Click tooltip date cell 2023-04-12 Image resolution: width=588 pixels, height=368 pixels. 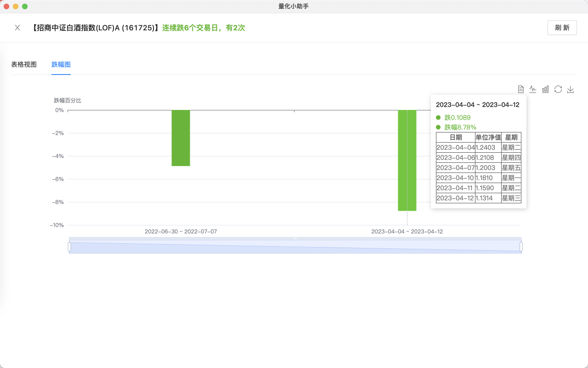coord(456,198)
